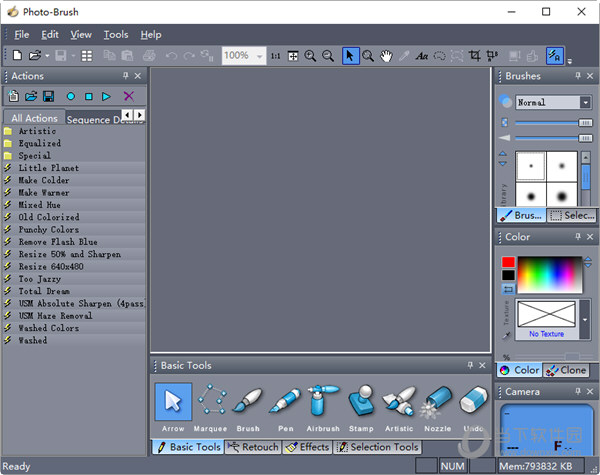The width and height of the screenshot is (600, 475).
Task: Switch to the Effects tab
Action: tap(308, 447)
